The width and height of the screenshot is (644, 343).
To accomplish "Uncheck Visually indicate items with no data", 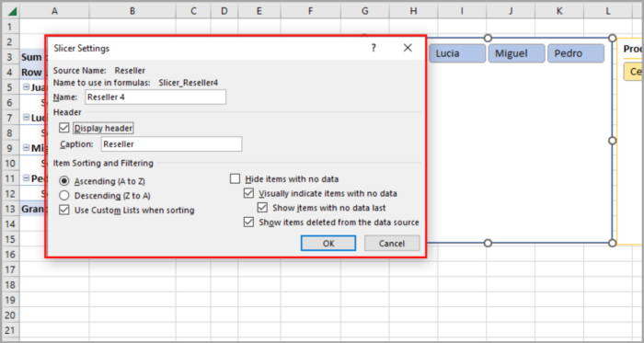I will click(249, 193).
